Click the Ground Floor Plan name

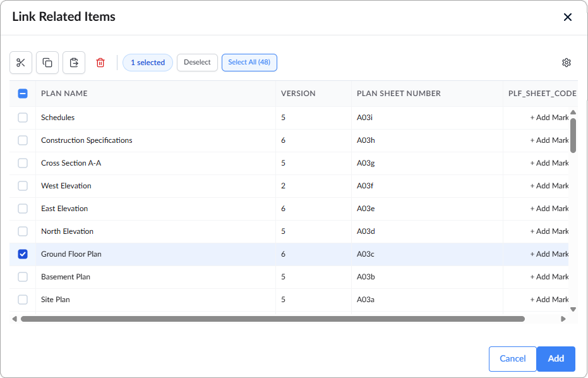[71, 254]
